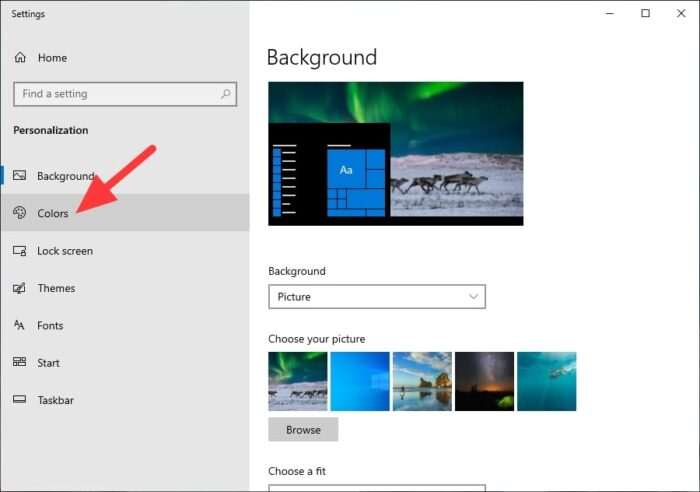The height and width of the screenshot is (492, 700).
Task: Click the Settings window title text
Action: 28,14
